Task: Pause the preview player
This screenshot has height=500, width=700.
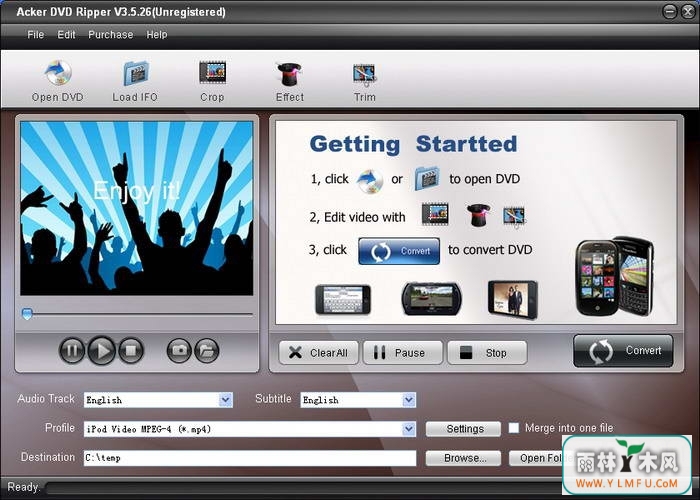Action: pyautogui.click(x=71, y=350)
